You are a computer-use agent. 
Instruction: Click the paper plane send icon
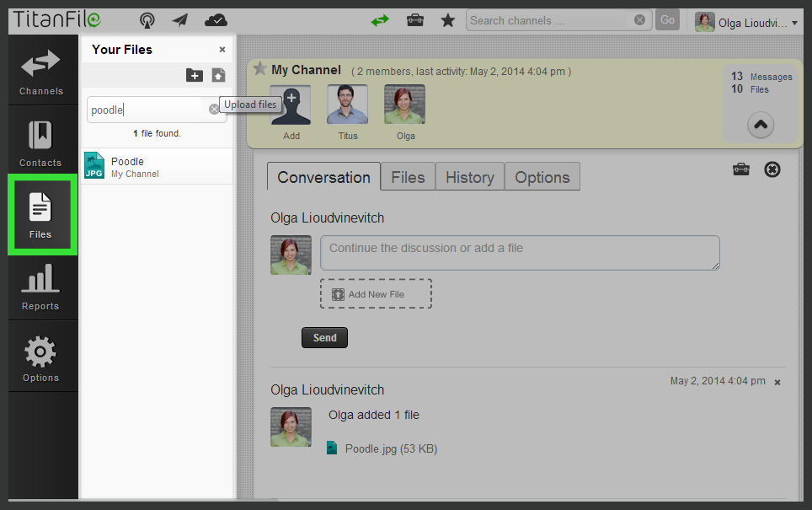[x=180, y=20]
